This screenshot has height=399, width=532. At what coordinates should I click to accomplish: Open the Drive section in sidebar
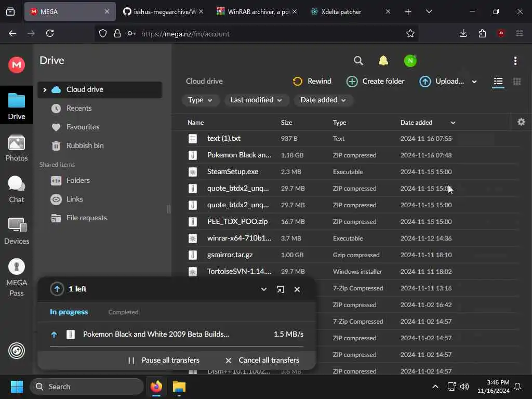(16, 106)
